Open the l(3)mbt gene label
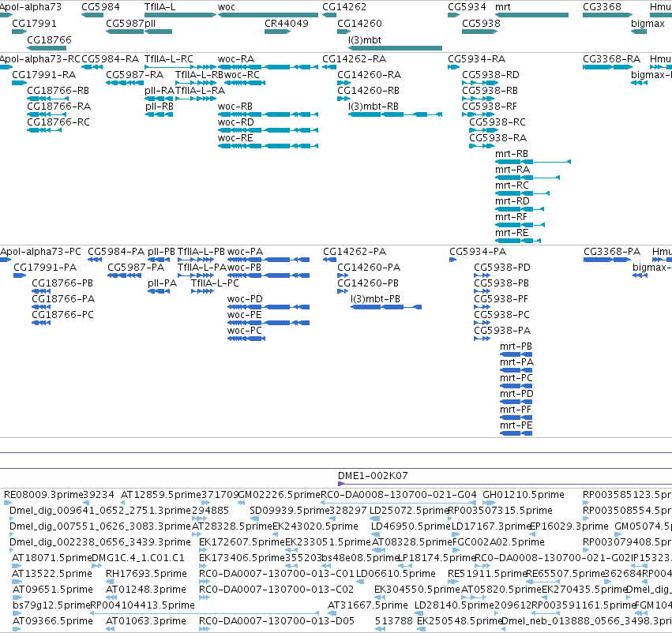Screen dimensions: 672x633 (365, 39)
